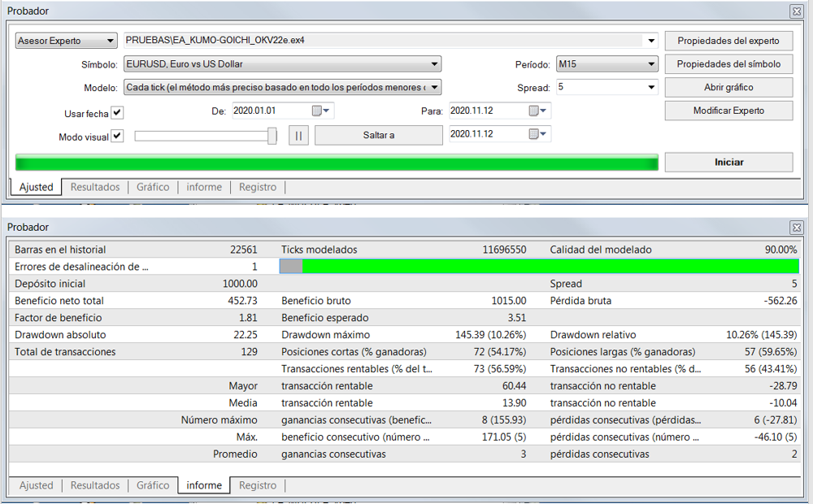Click the Beneficio esperado value 3.51
813x504 pixels.
517,318
